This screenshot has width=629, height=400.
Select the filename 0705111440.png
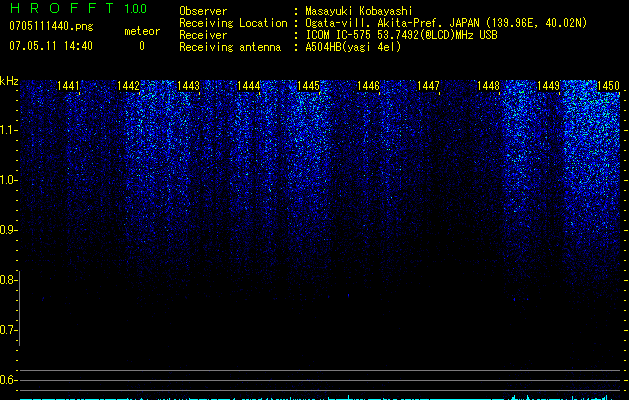pos(51,26)
